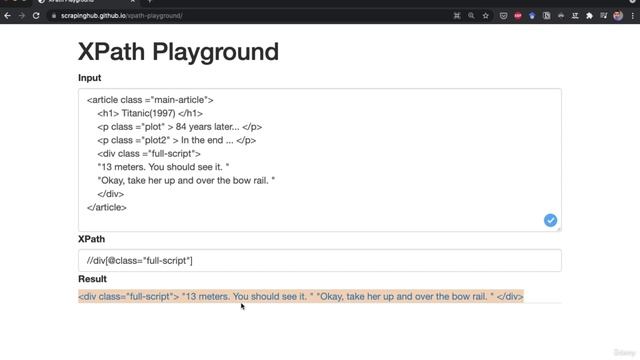The width and height of the screenshot is (640, 360).
Task: Click the XPath expression input field
Action: pyautogui.click(x=320, y=260)
